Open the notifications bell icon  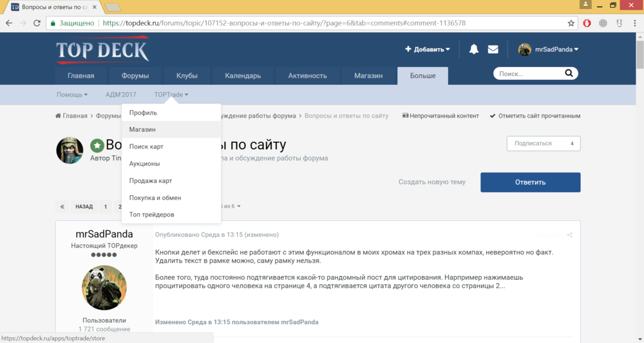pos(473,50)
